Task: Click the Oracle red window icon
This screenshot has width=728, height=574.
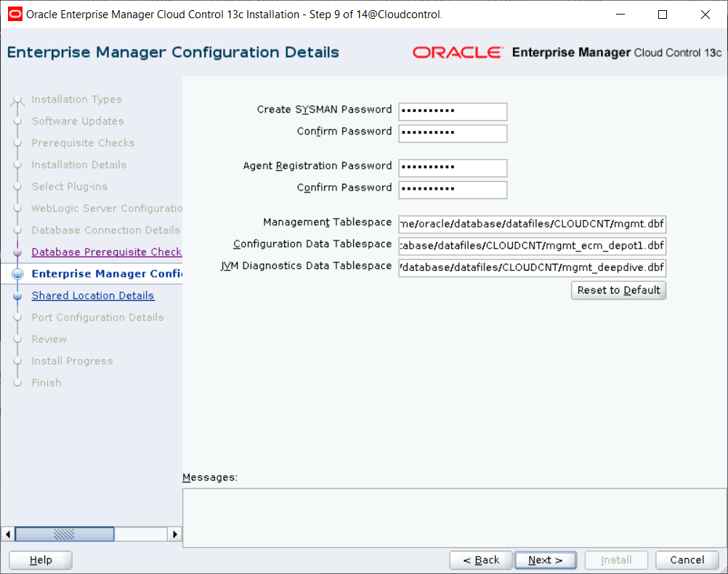Action: click(x=15, y=15)
